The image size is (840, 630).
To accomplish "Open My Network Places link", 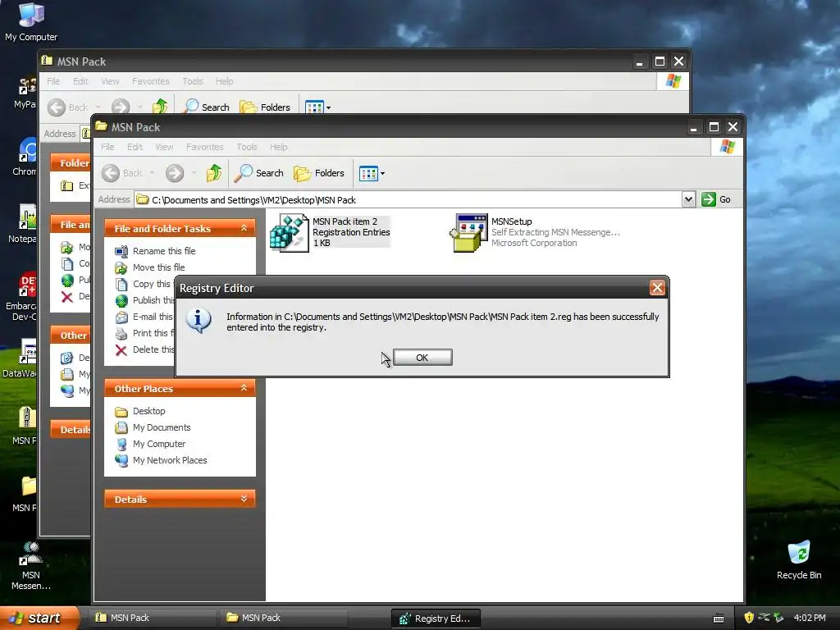I will 170,460.
